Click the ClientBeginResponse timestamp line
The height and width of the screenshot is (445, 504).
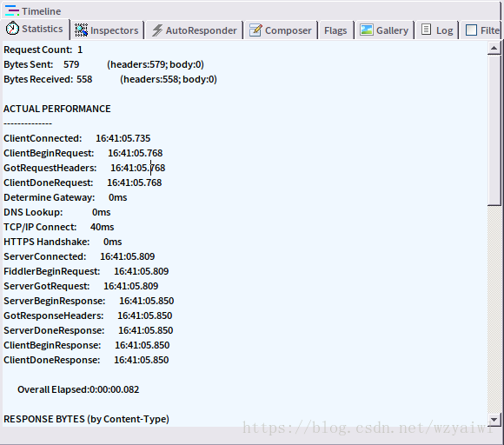87,346
